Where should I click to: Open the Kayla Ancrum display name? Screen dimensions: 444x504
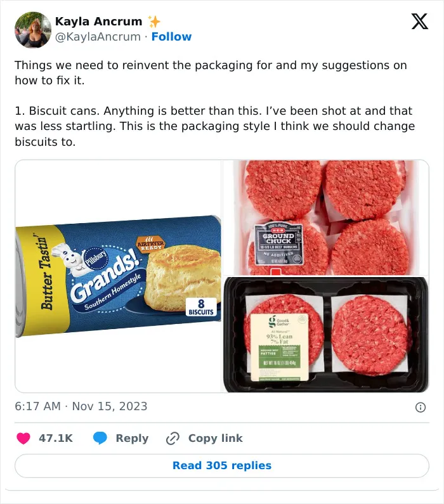click(99, 21)
